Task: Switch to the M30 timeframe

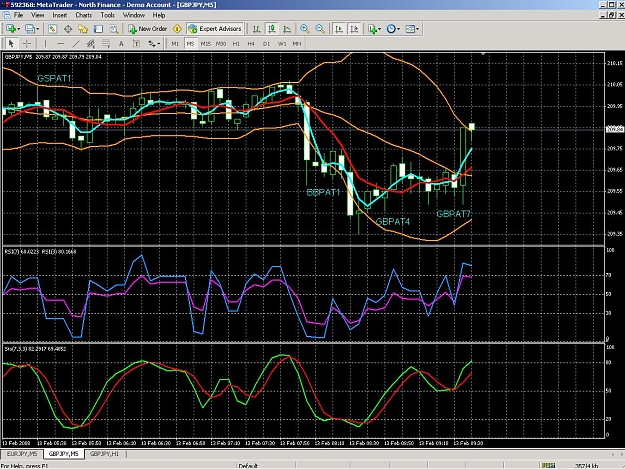Action: 221,43
